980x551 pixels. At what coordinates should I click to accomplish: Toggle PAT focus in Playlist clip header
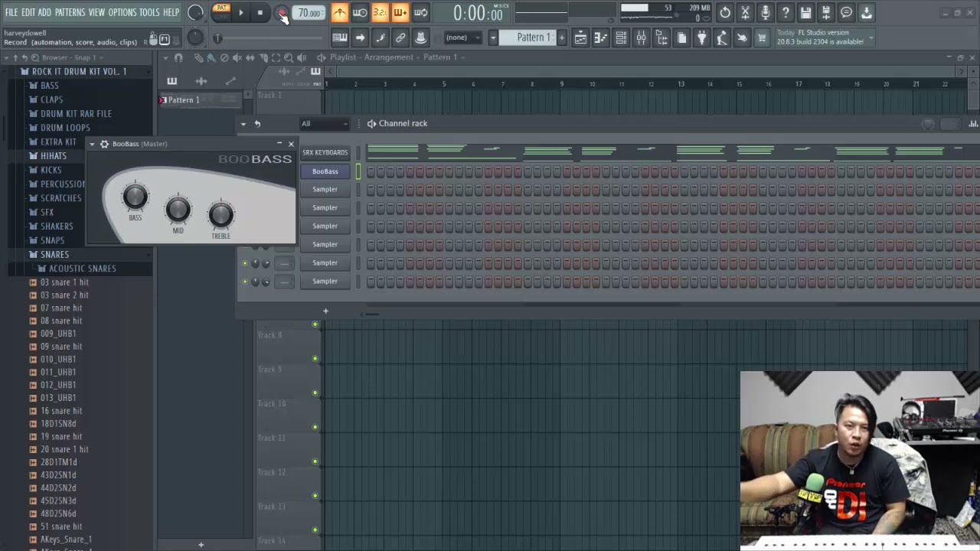tap(317, 83)
